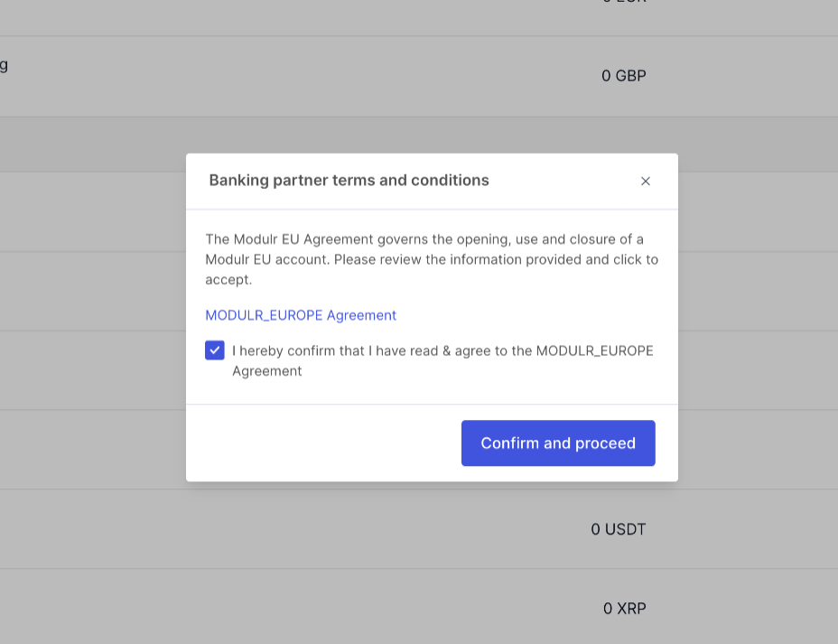Click the Modulr EU Agreement description paragraph
Viewport: 838px width, 644px height.
point(432,259)
